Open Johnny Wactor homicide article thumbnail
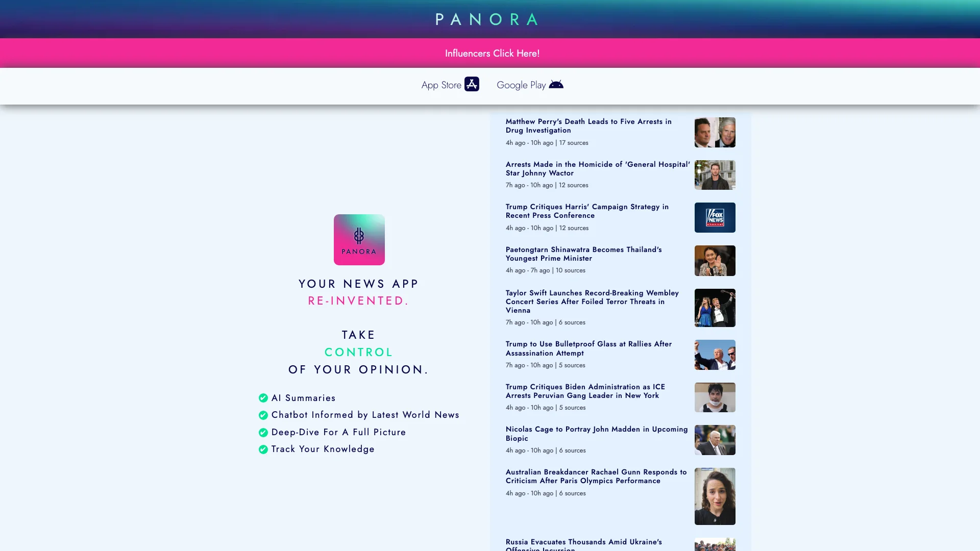The width and height of the screenshot is (980, 551). (714, 175)
